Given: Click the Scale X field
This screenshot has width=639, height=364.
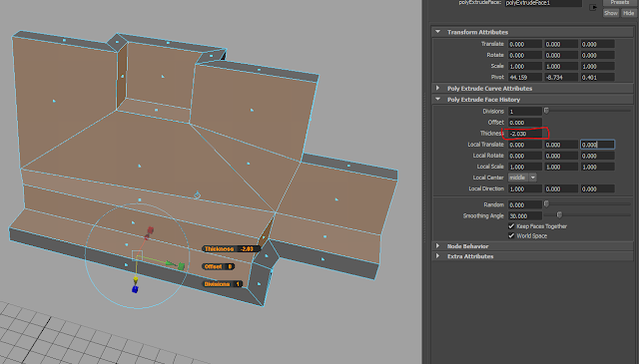Looking at the screenshot, I should click(525, 67).
